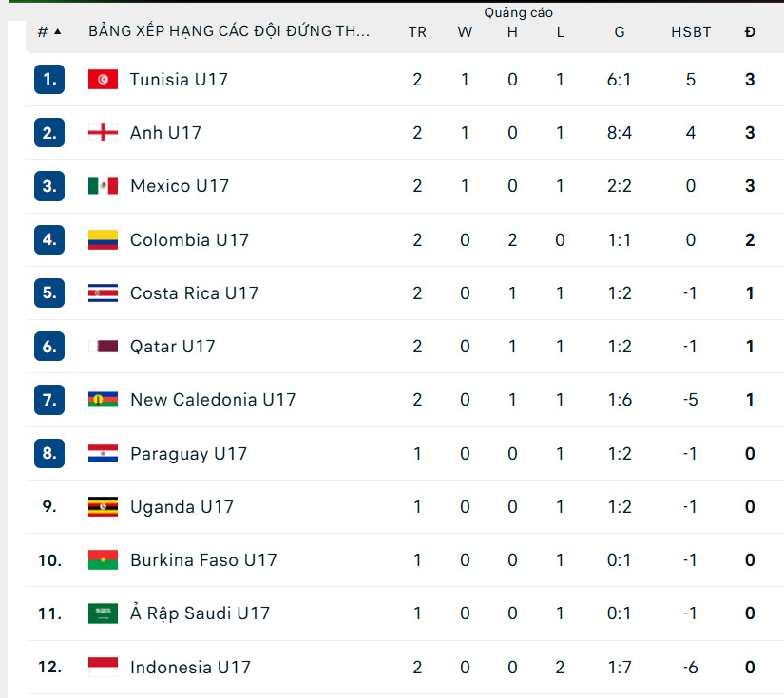Click the TR matches played column header
This screenshot has height=698, width=784.
tap(417, 31)
